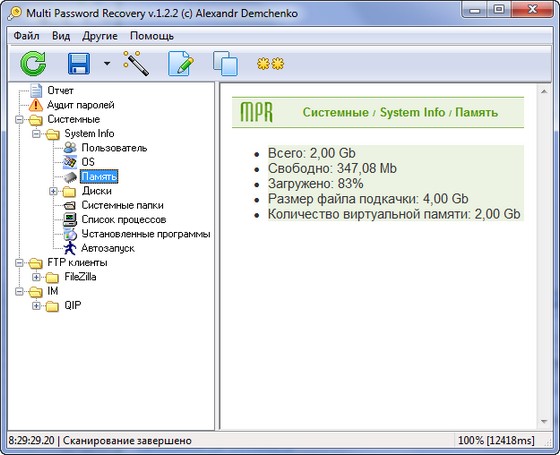Open the Отчет report item
Viewport: 560px width, 455px height.
coord(60,91)
